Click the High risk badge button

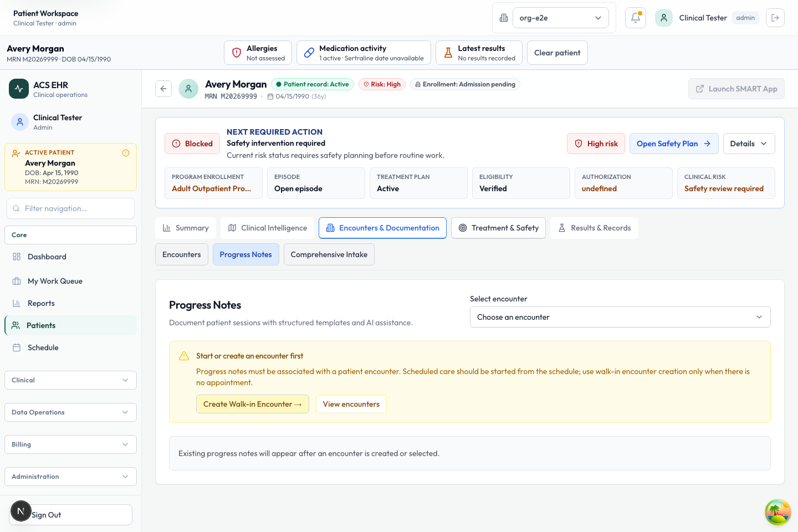[596, 144]
